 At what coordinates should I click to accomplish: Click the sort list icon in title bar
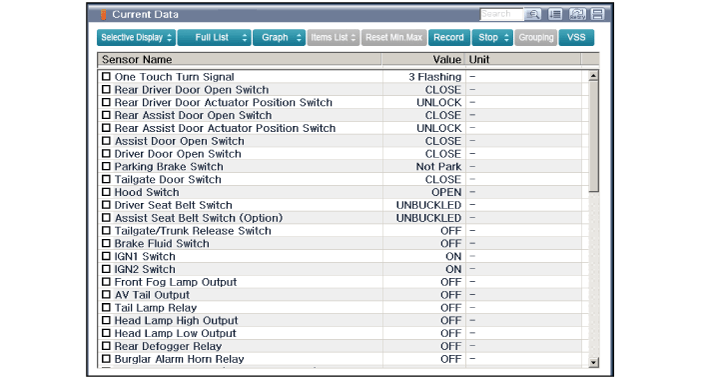[x=555, y=14]
